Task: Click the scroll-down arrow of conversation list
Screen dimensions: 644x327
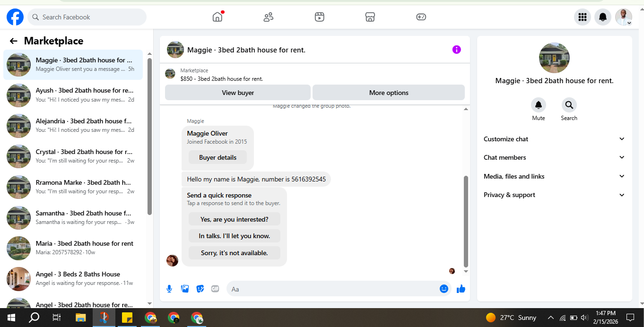Action: pyautogui.click(x=150, y=303)
